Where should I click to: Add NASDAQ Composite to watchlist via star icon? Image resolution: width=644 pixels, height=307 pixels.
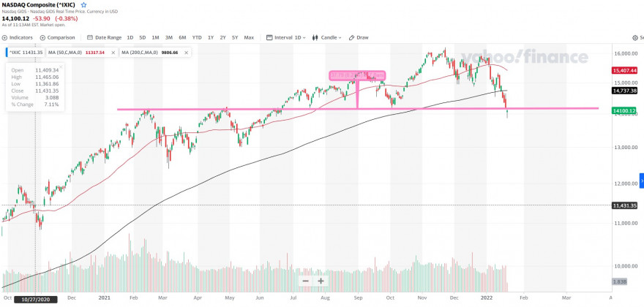(83, 5)
